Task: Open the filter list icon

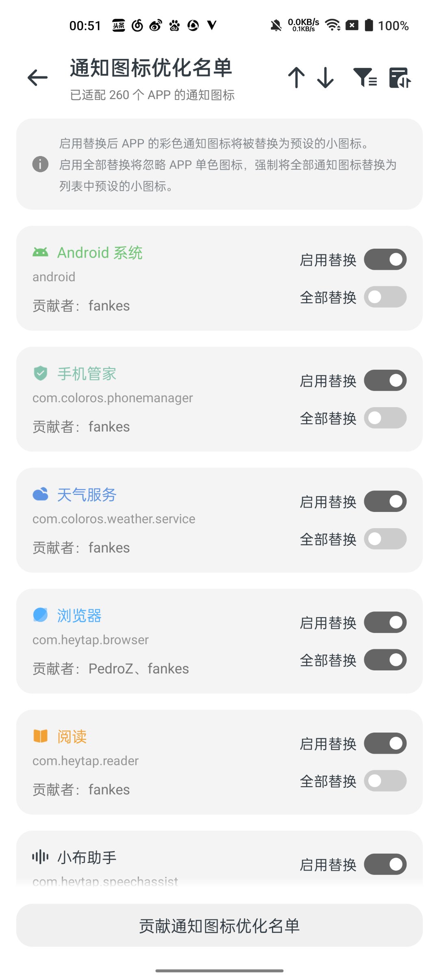Action: pyautogui.click(x=365, y=77)
